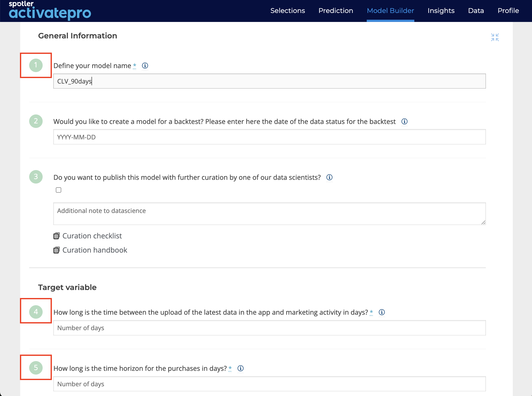The height and width of the screenshot is (396, 532).
Task: Click the required asterisk beside the model name
Action: [135, 66]
